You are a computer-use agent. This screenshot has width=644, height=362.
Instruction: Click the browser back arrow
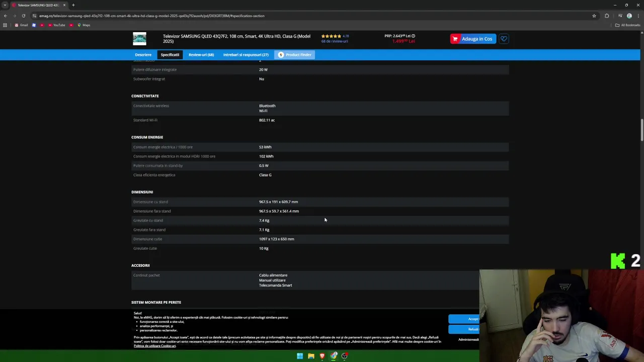pos(6,16)
